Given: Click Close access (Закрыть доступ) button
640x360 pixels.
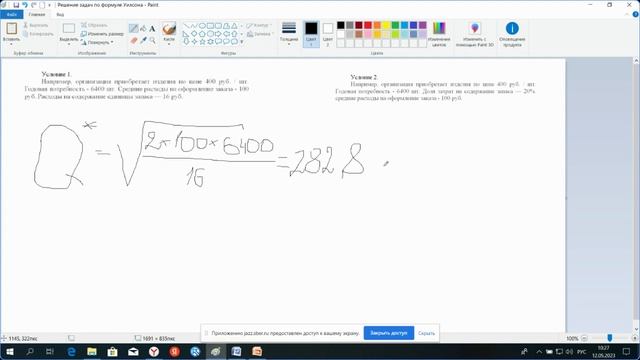Looking at the screenshot, I should pos(389,333).
